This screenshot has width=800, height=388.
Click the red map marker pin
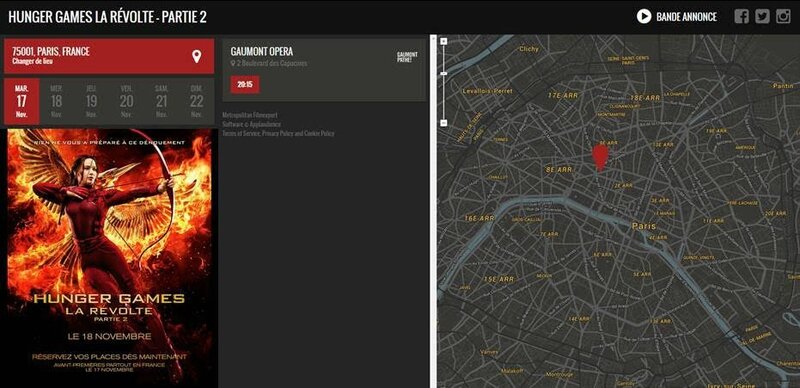(x=600, y=157)
